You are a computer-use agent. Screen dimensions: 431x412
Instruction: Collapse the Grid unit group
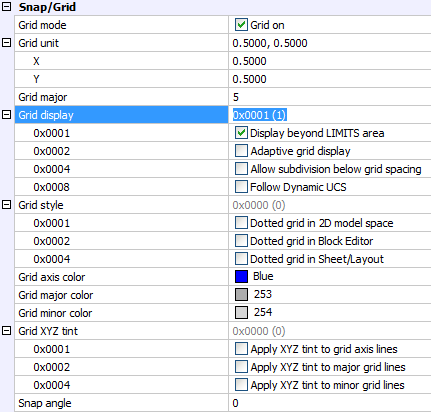pyautogui.click(x=7, y=43)
